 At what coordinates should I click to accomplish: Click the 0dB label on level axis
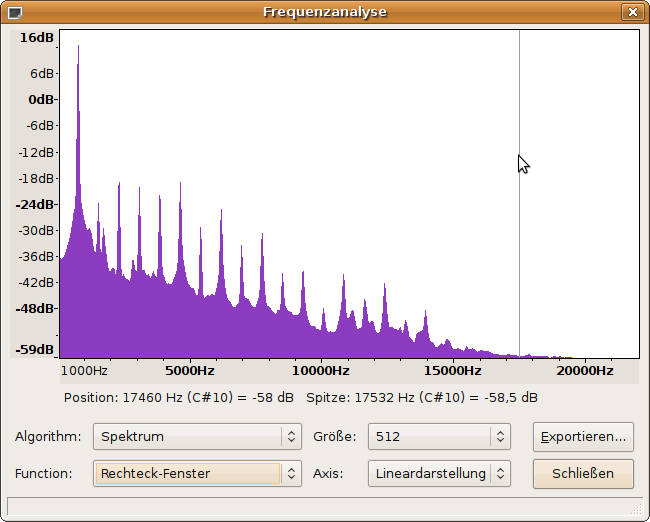coord(41,100)
